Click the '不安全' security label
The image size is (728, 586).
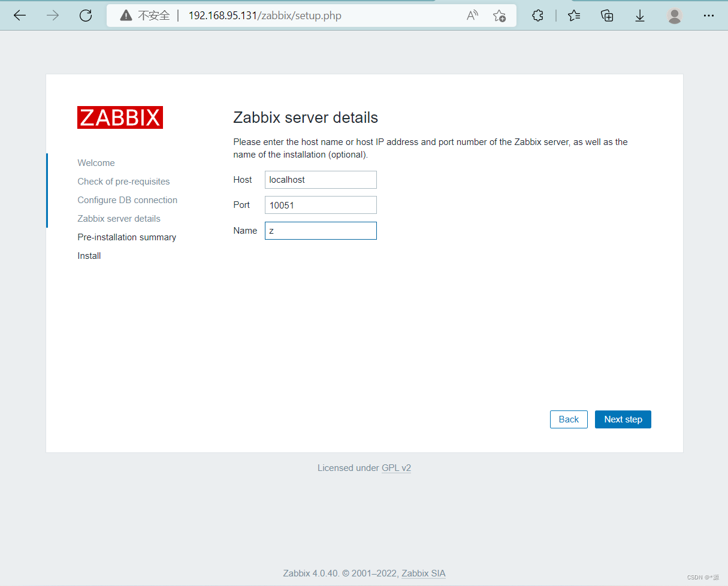[154, 16]
